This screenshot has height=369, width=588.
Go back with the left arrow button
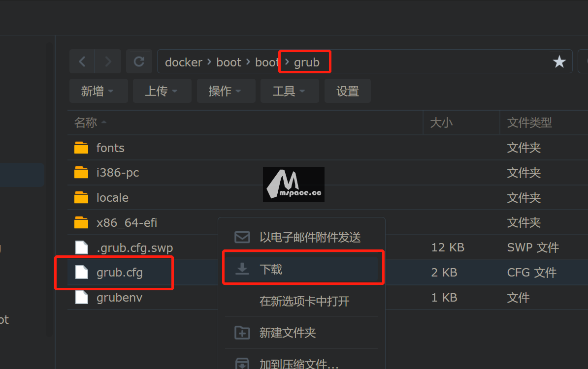(82, 61)
